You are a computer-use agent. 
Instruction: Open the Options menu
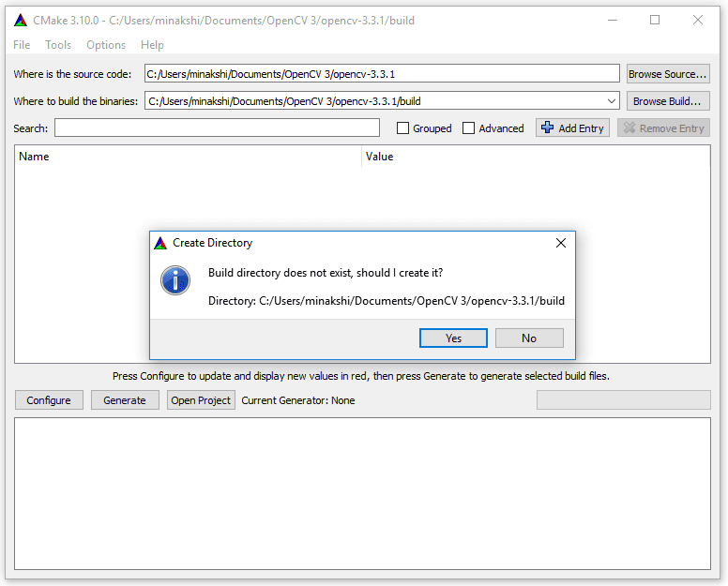tap(106, 45)
